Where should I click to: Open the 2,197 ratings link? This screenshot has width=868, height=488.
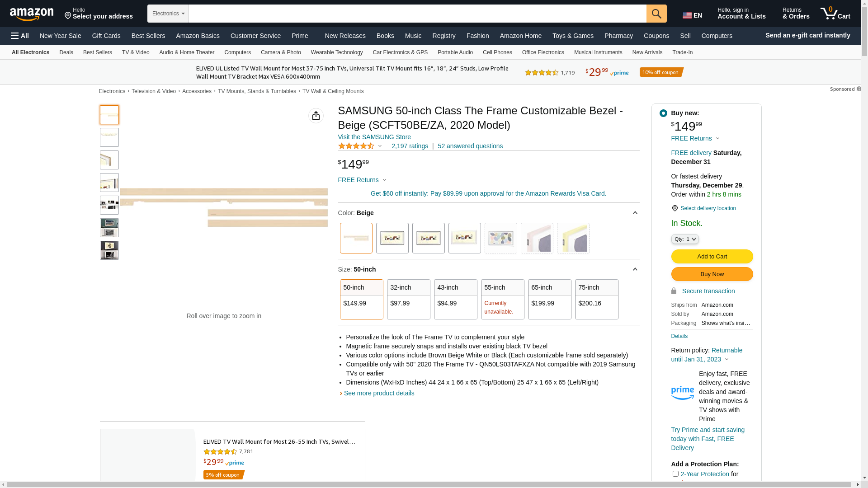[410, 146]
